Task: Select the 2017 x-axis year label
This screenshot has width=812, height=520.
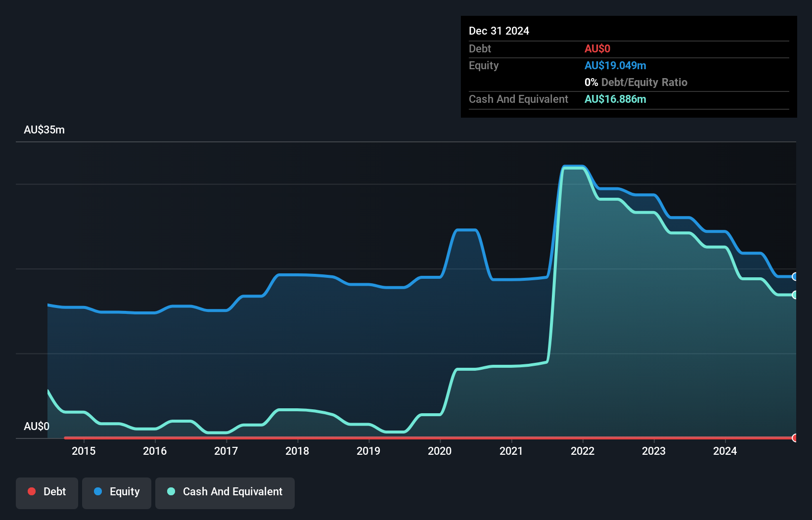Action: pos(226,451)
